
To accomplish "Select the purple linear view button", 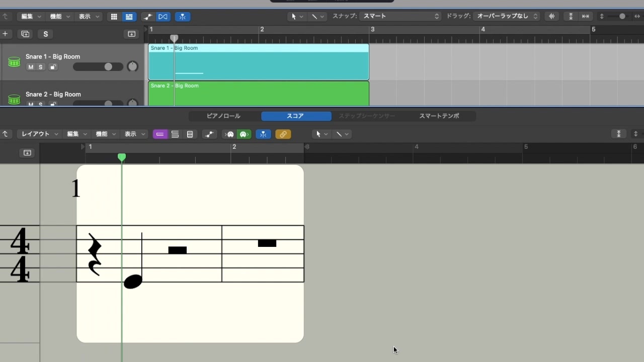I will click(x=160, y=134).
